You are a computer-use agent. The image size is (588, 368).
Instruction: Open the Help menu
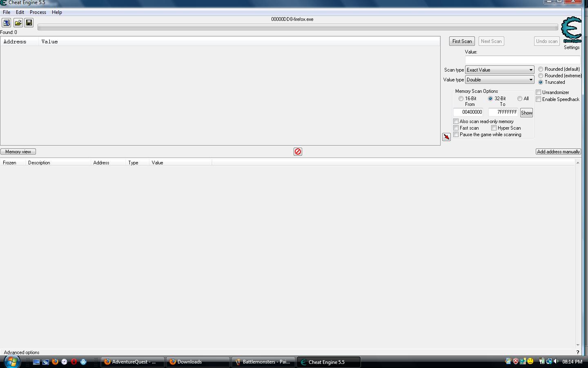(57, 12)
